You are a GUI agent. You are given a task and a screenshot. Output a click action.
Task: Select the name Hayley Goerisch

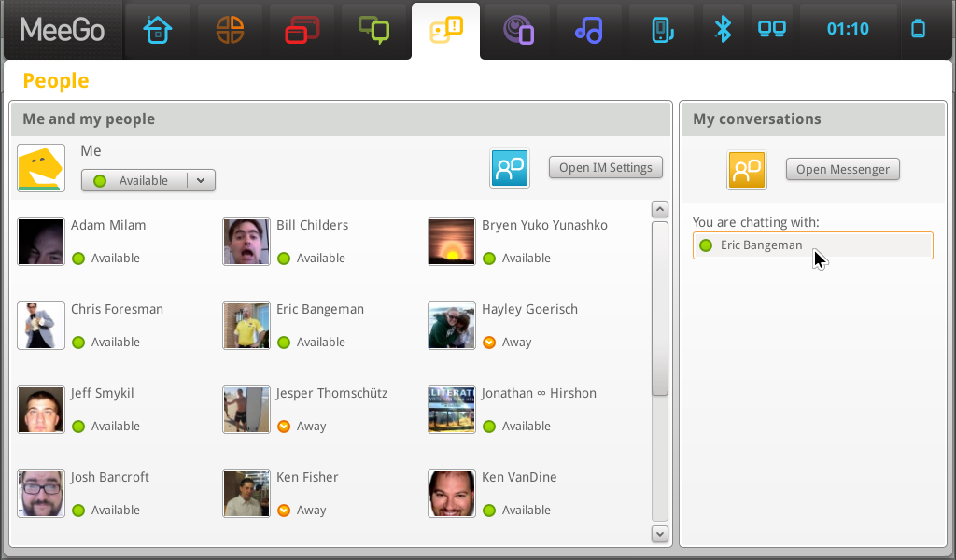pyautogui.click(x=530, y=310)
